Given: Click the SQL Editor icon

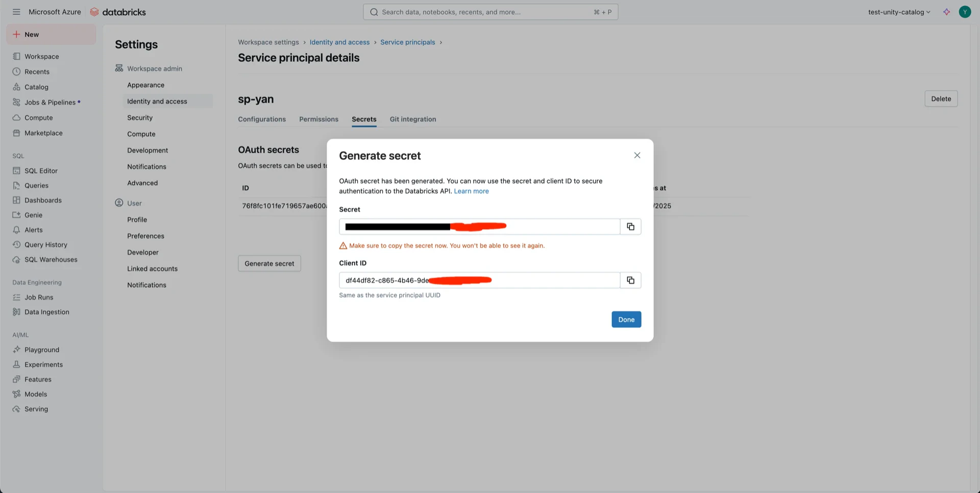Looking at the screenshot, I should pyautogui.click(x=16, y=170).
